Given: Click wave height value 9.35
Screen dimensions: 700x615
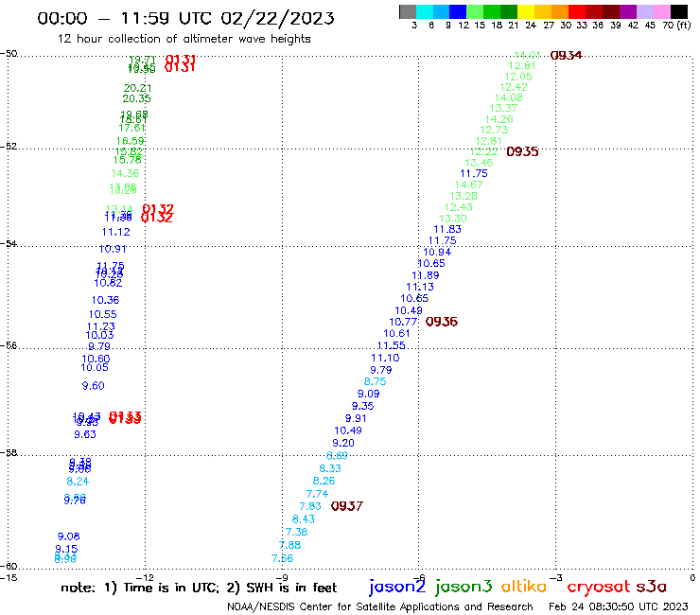Looking at the screenshot, I should tap(363, 406).
